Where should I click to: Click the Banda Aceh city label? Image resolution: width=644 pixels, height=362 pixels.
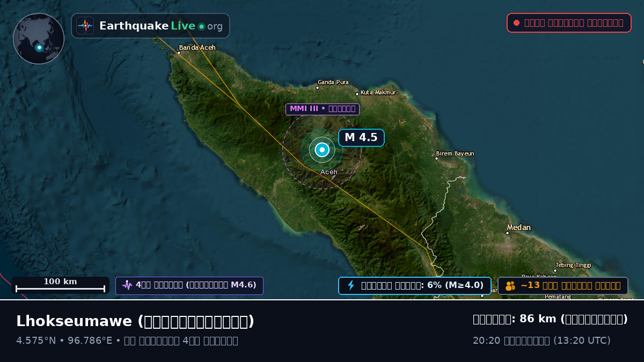click(197, 47)
